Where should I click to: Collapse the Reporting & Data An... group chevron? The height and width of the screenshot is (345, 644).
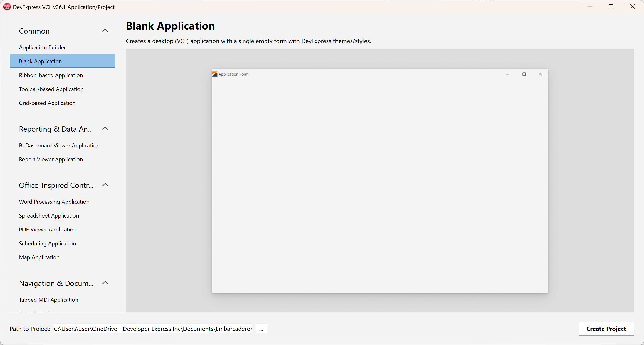(105, 128)
